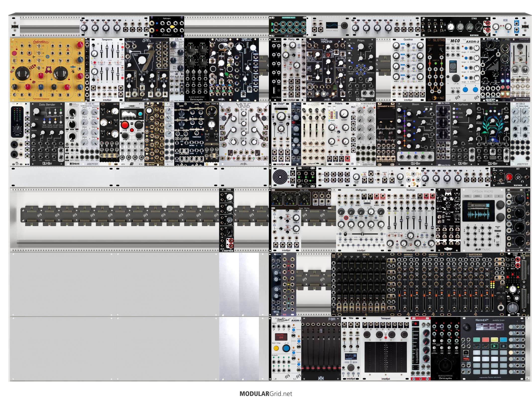Viewport: 532px width, 399px height.
Task: Flip the L/M/S delay switch on Sealegs
Action: pos(389,235)
